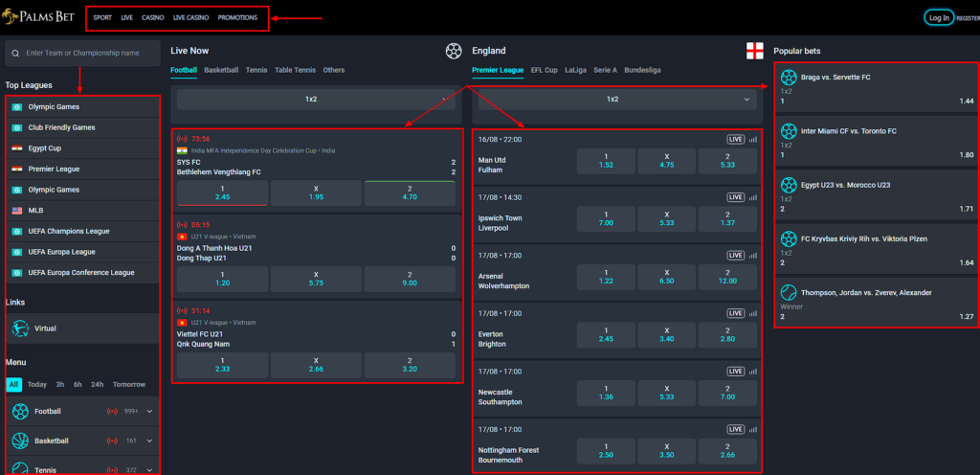Click the Virtual link icon
The width and height of the screenshot is (980, 475).
18,328
